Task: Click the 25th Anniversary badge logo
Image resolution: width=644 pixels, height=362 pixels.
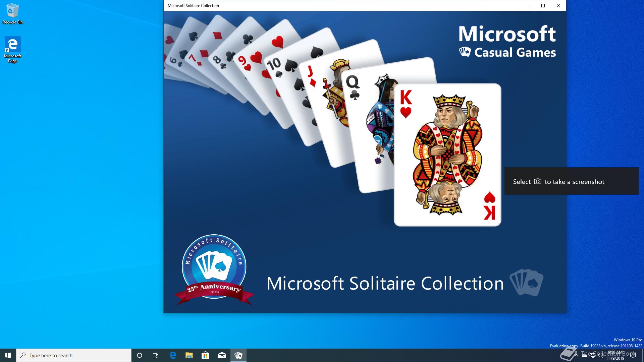Action: (x=214, y=270)
